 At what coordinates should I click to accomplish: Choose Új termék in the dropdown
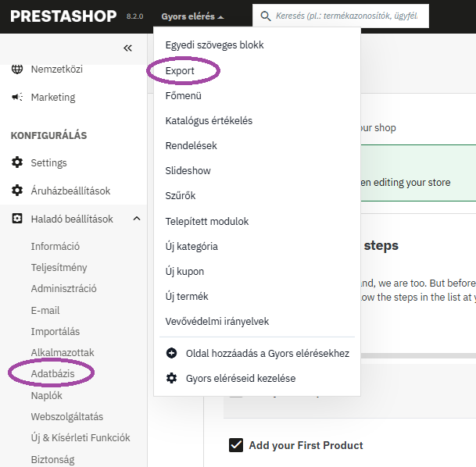pos(187,297)
